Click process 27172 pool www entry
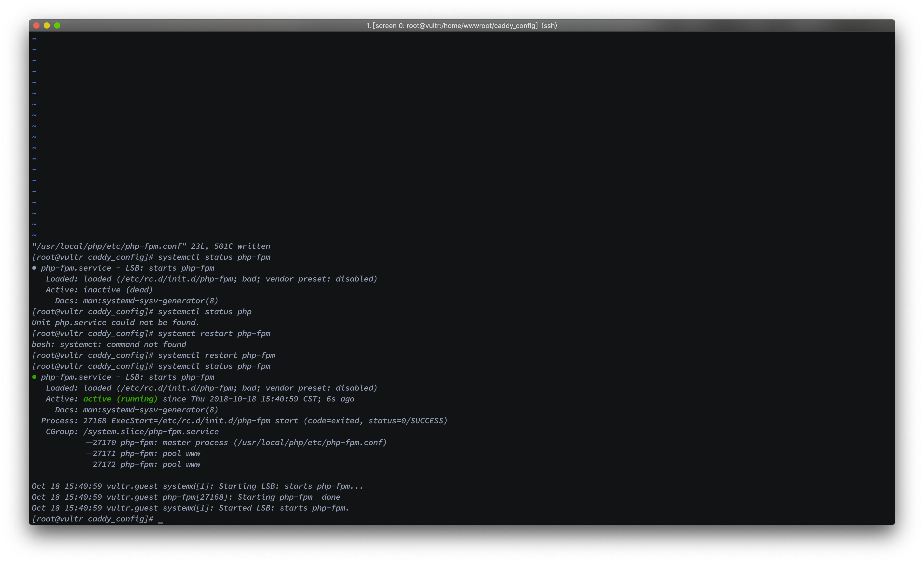Screen dimensions: 924x563 point(146,464)
